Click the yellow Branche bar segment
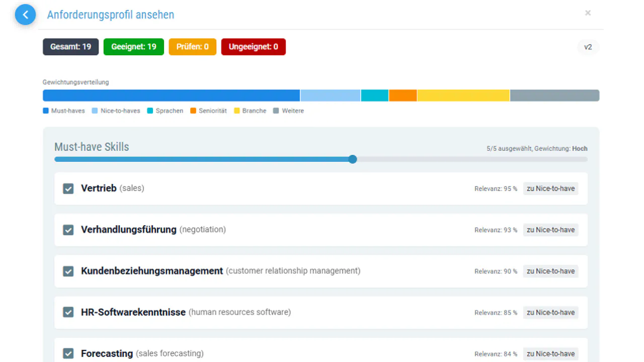 (x=463, y=96)
